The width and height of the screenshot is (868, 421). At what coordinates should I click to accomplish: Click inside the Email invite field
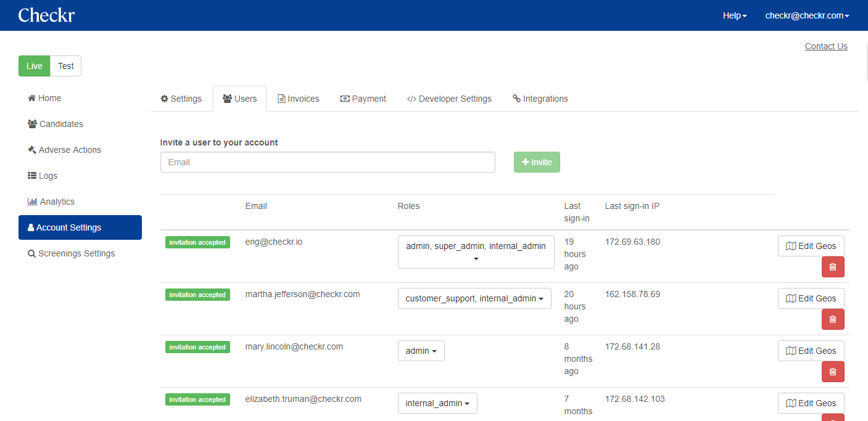coord(328,161)
